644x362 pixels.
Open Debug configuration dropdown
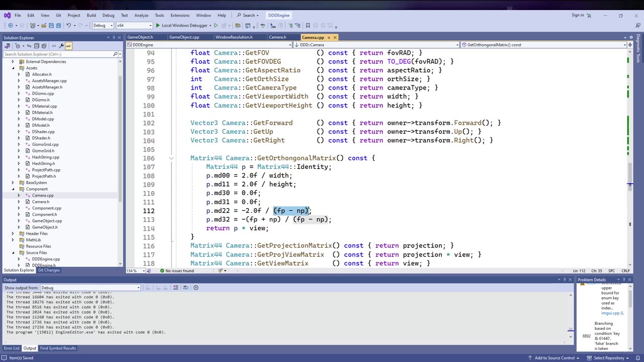point(102,26)
